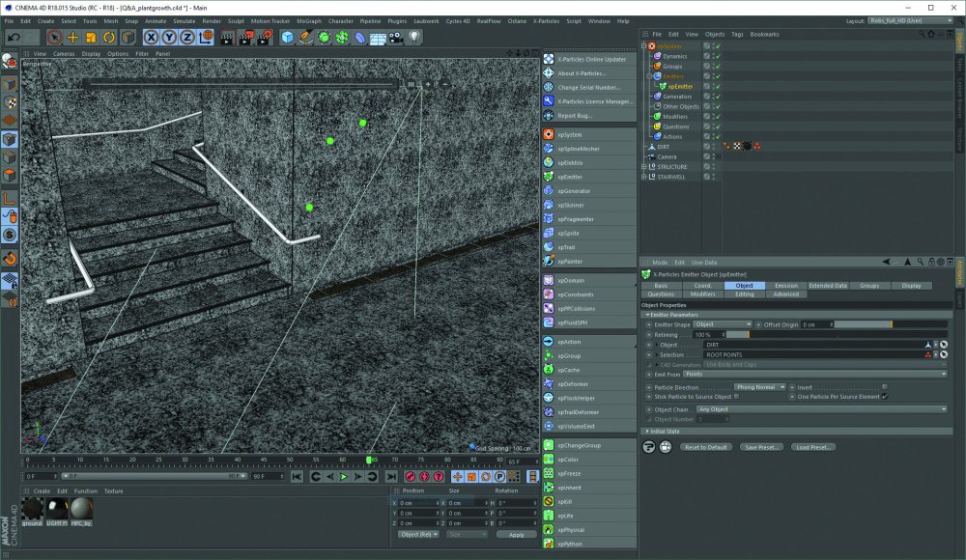Click the X position input field
This screenshot has width=966, height=560.
coord(417,503)
